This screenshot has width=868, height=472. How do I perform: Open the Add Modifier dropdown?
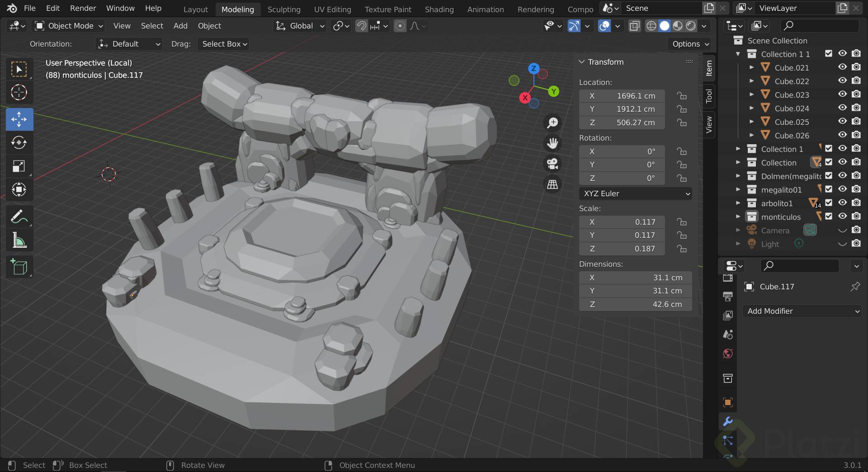(802, 311)
